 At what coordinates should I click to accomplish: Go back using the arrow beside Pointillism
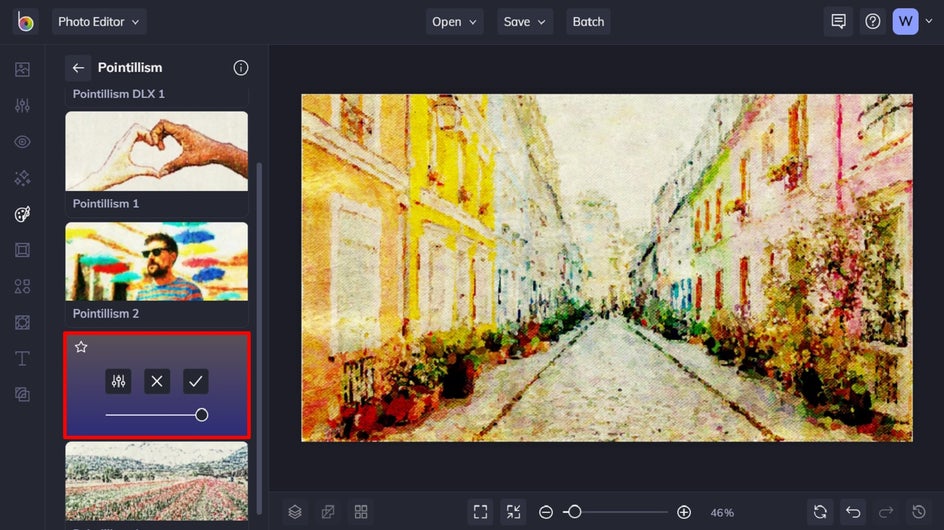(x=78, y=68)
